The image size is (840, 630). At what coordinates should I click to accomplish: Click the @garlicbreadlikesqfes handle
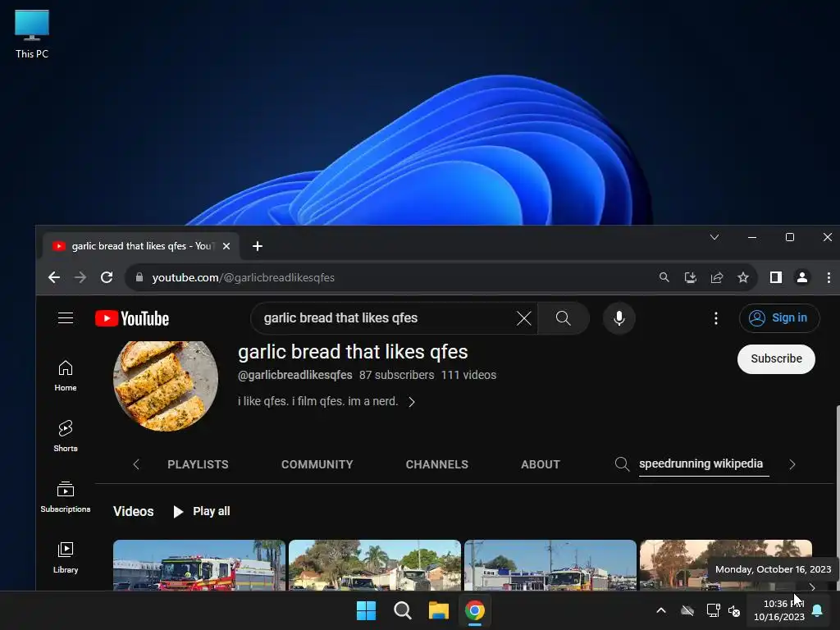pyautogui.click(x=295, y=375)
